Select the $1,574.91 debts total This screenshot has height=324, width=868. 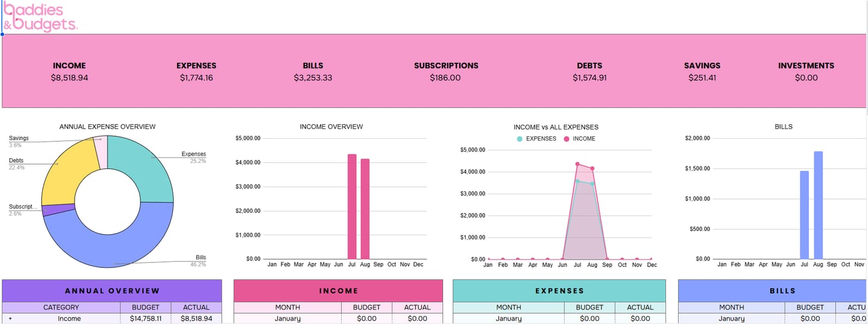tap(590, 78)
